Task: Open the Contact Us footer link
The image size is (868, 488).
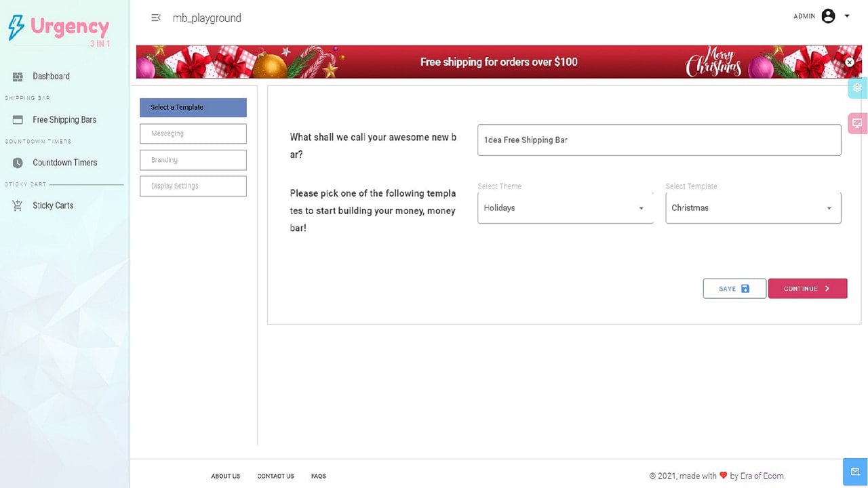Action: point(275,476)
